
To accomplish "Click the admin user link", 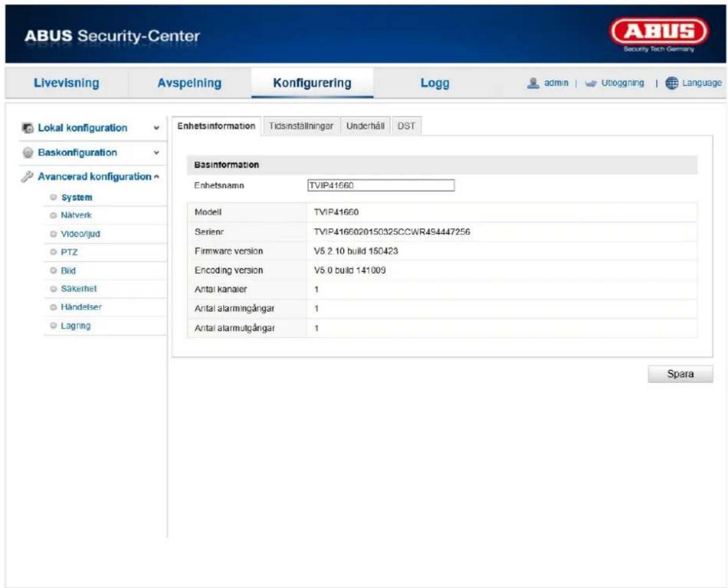I will click(x=556, y=83).
